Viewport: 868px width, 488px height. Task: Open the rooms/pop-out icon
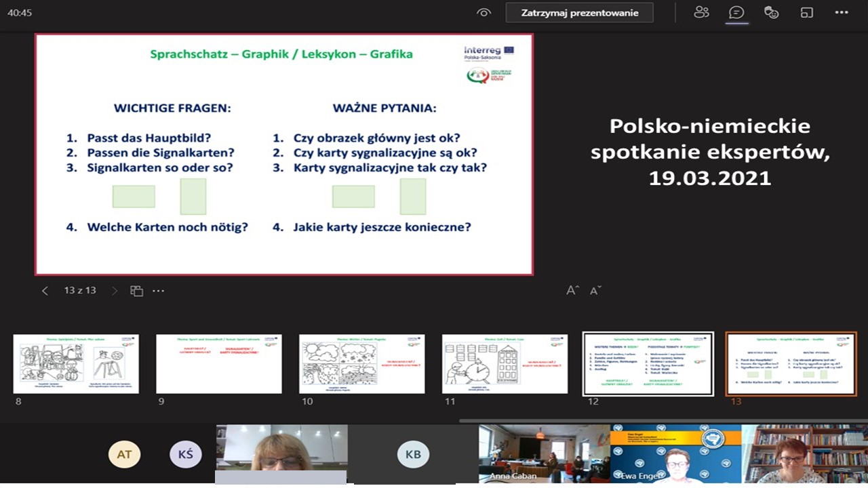tap(806, 12)
